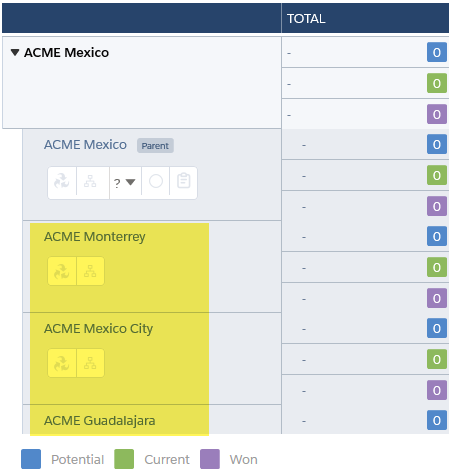Open the question mark dropdown in ACME Mexico toolbar

pyautogui.click(x=125, y=183)
